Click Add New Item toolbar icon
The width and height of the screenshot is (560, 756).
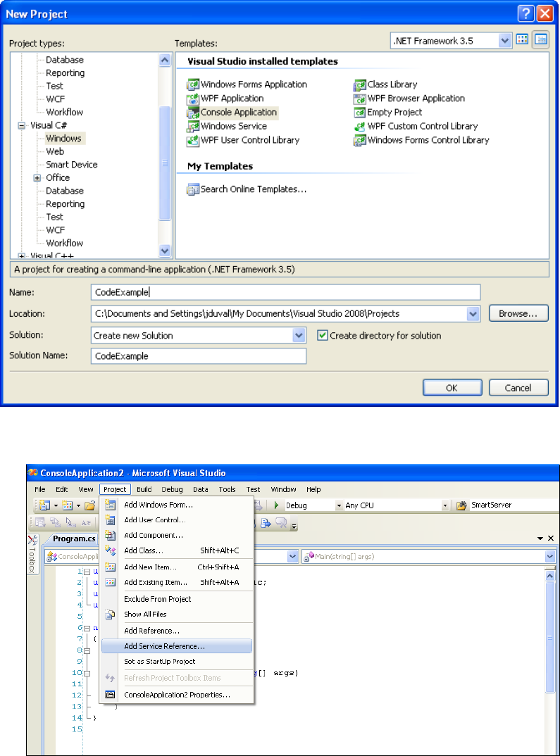point(68,505)
